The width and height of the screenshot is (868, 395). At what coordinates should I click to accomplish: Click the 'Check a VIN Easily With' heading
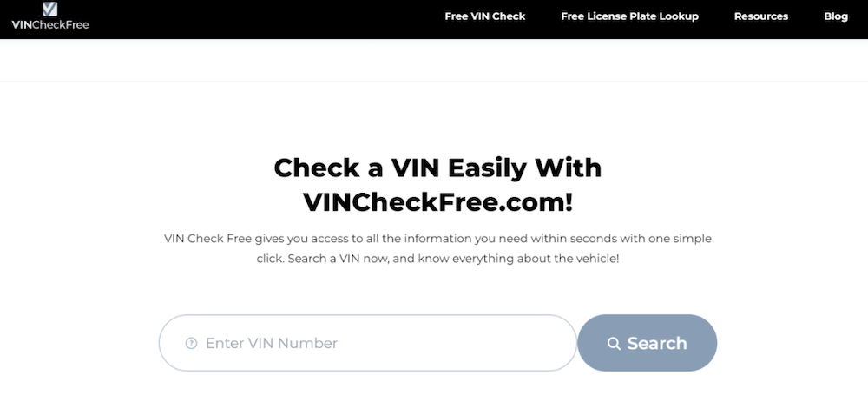(437, 168)
